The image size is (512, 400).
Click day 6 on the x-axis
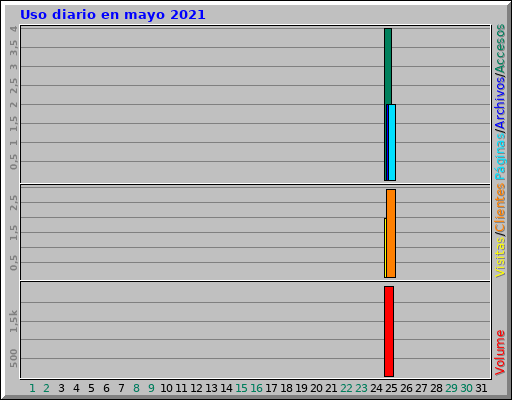[106, 388]
